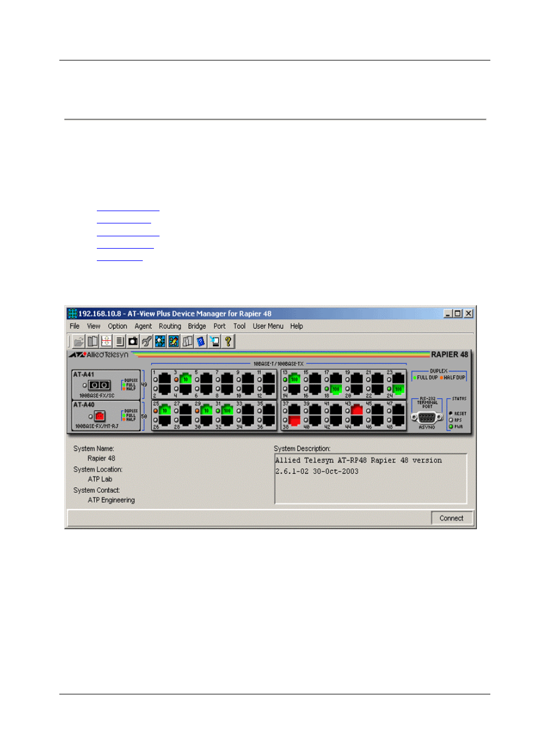Open the Routing menu
Viewport: 534px width, 756px height.
[x=170, y=326]
